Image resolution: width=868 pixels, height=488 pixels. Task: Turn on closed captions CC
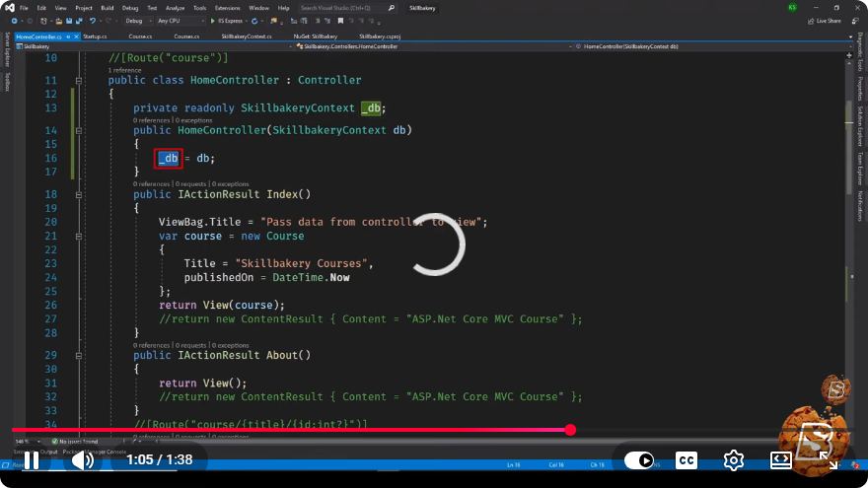(x=687, y=460)
